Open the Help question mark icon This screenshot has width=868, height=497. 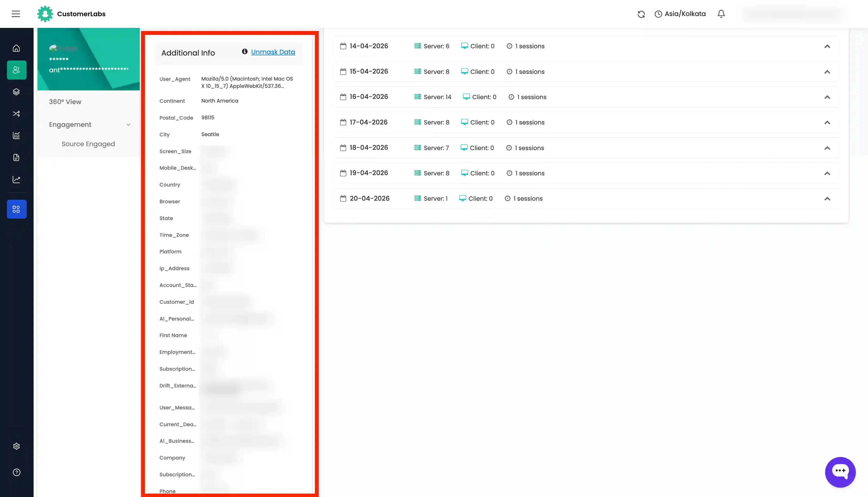point(16,472)
